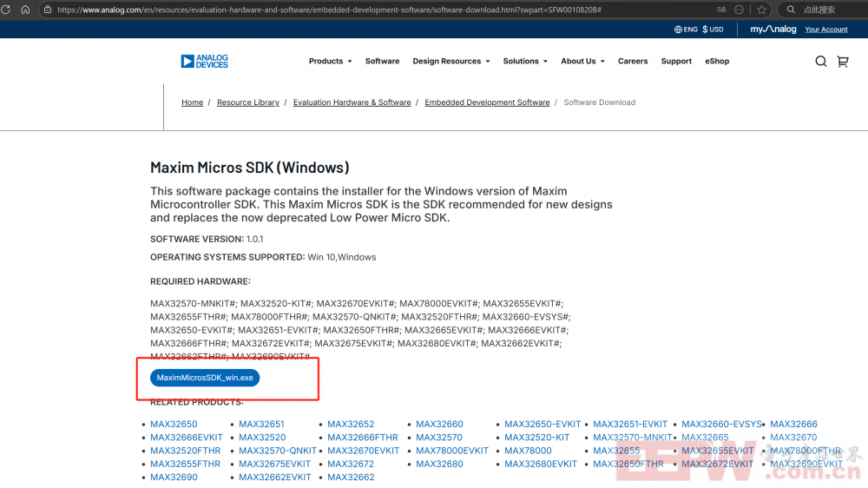This screenshot has width=868, height=488.
Task: Click the Analog Devices logo
Action: [204, 61]
